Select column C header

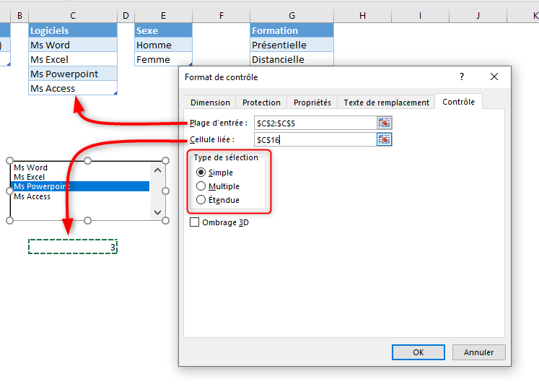click(x=73, y=15)
